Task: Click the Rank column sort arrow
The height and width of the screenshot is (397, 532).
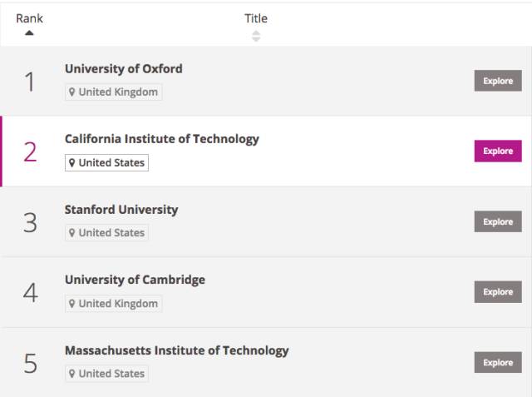Action: (29, 33)
